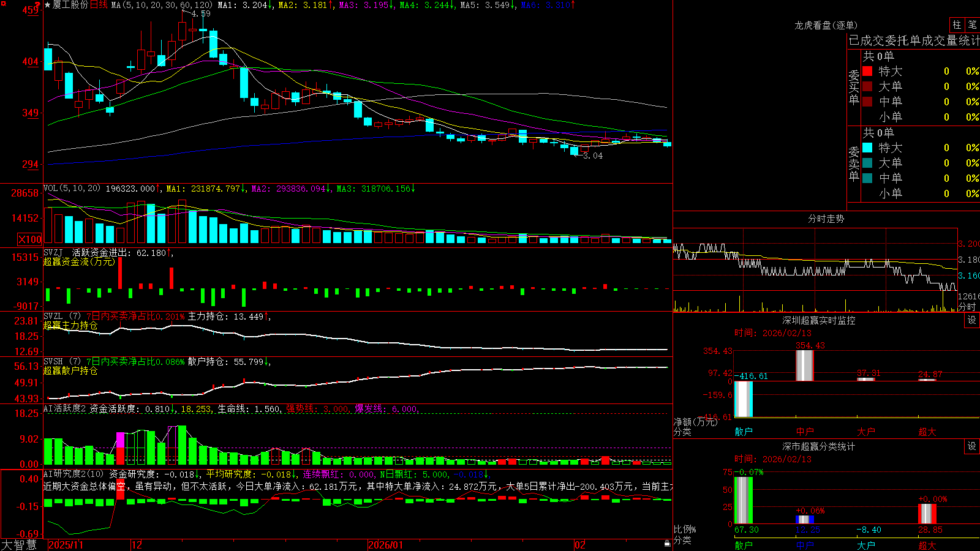Click teal 大单 sell-order swatch
This screenshot has width=980, height=551.
[867, 163]
